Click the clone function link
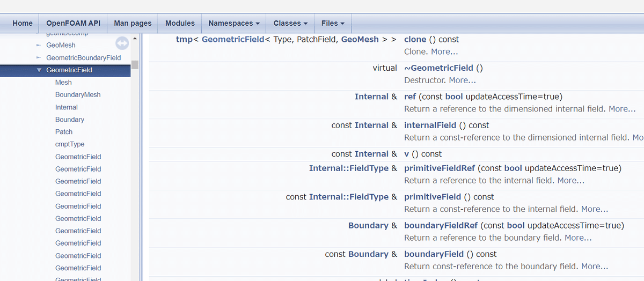The width and height of the screenshot is (644, 281). click(x=415, y=40)
